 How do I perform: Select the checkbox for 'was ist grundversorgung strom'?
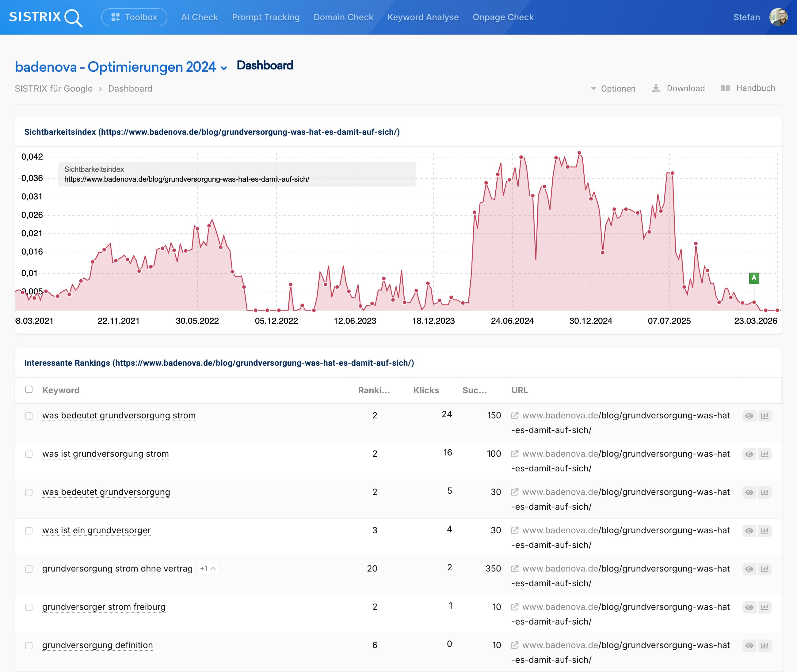click(x=29, y=454)
